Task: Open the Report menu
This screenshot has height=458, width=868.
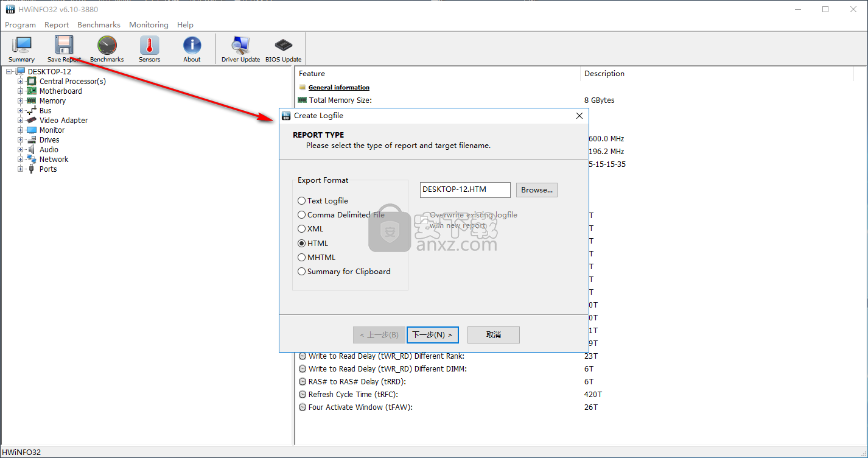Action: point(57,25)
